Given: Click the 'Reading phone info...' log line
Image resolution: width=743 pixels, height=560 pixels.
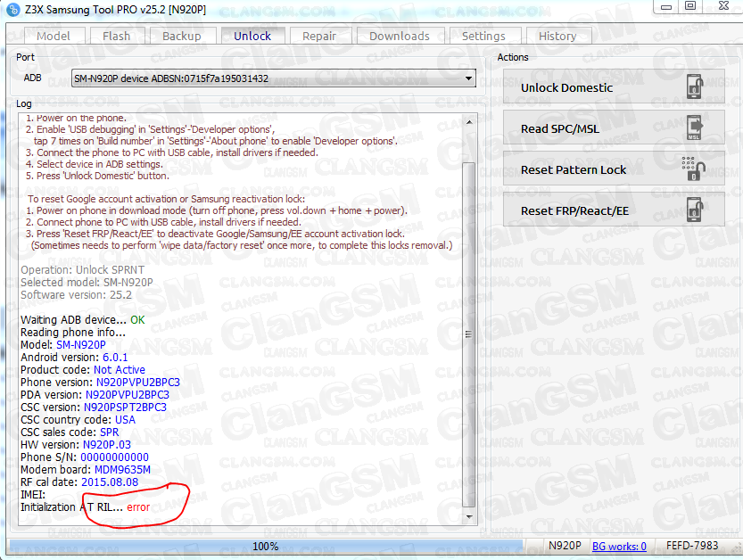Looking at the screenshot, I should point(73,332).
